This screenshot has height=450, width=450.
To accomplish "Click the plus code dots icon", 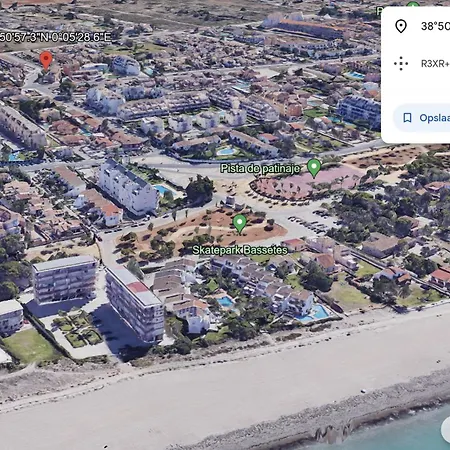I will tap(401, 63).
